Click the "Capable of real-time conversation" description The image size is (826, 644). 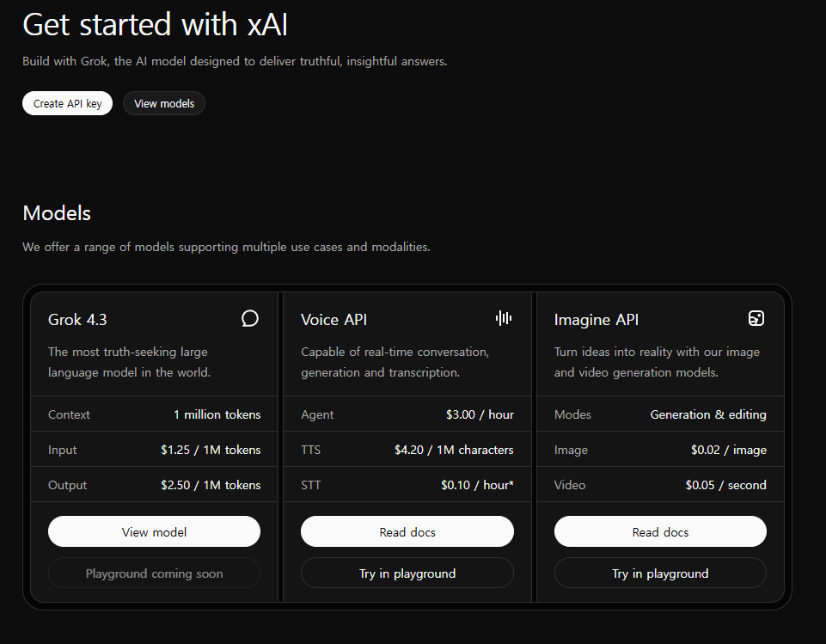pyautogui.click(x=395, y=361)
